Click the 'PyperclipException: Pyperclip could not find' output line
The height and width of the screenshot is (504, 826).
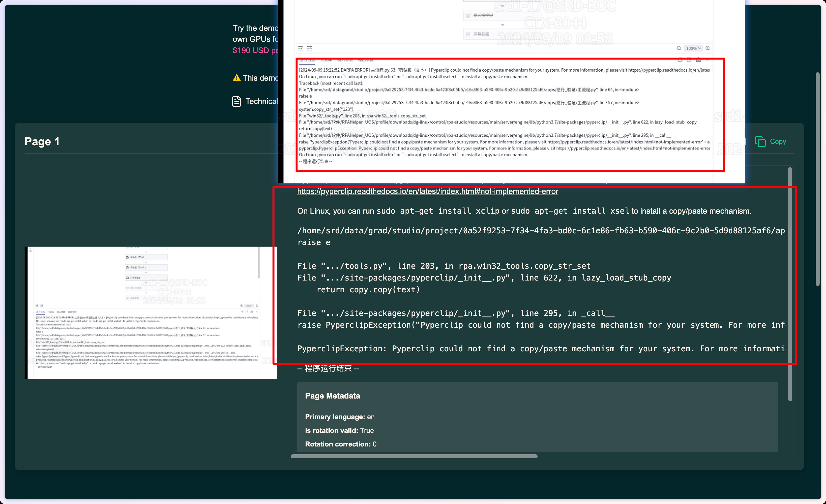pyautogui.click(x=542, y=348)
